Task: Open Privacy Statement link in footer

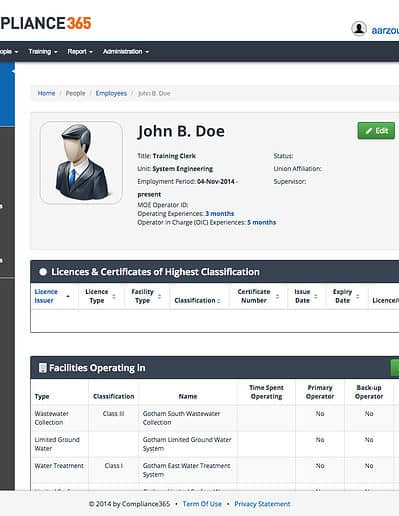Action: click(x=262, y=504)
